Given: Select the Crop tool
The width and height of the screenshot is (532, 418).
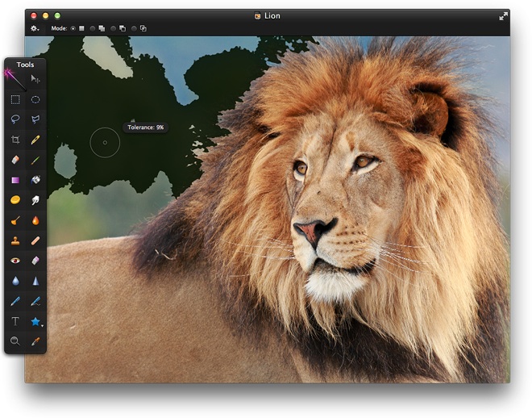Looking at the screenshot, I should 15,140.
